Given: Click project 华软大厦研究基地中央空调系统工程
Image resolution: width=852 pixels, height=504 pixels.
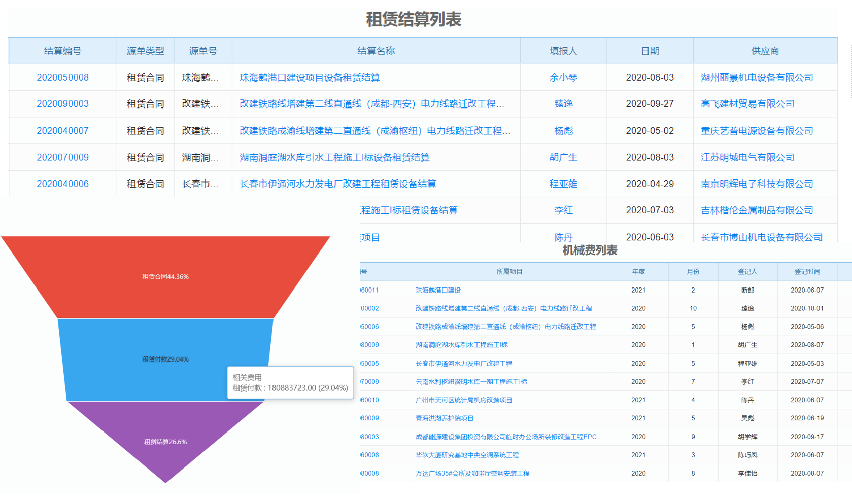Looking at the screenshot, I should pos(467,455).
